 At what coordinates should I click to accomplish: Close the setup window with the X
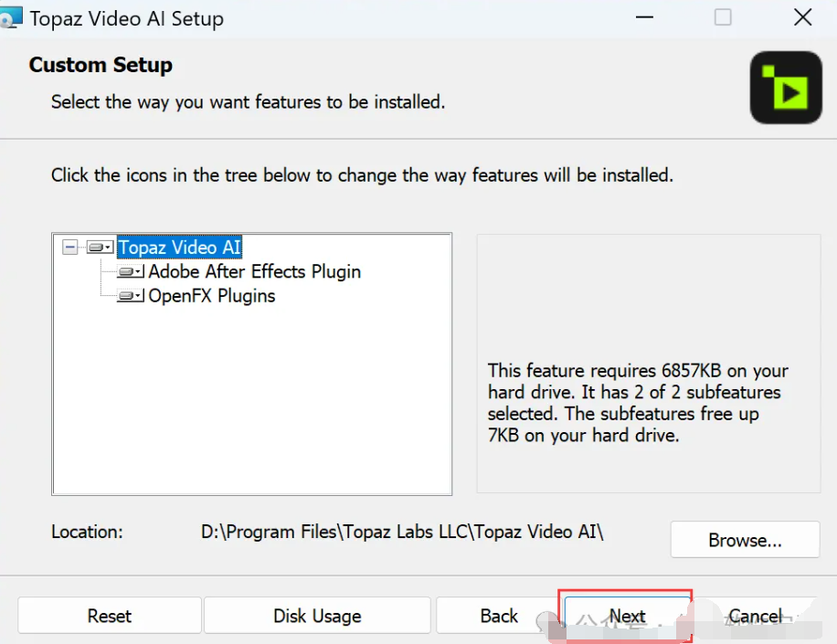click(802, 17)
